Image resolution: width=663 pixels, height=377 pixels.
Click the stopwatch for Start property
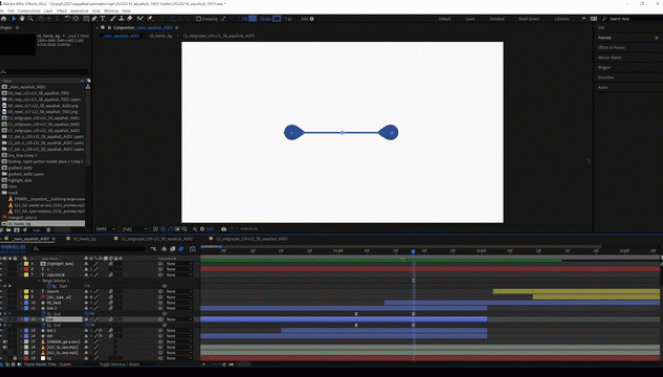pos(49,286)
